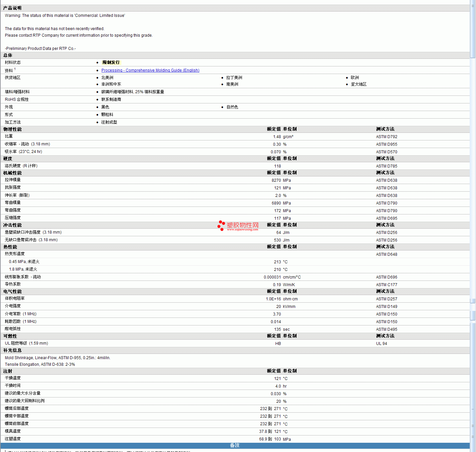Image resolution: width=476 pixels, height=452 pixels.
Task: Click the UL 94 test method cell
Action: [x=381, y=344]
